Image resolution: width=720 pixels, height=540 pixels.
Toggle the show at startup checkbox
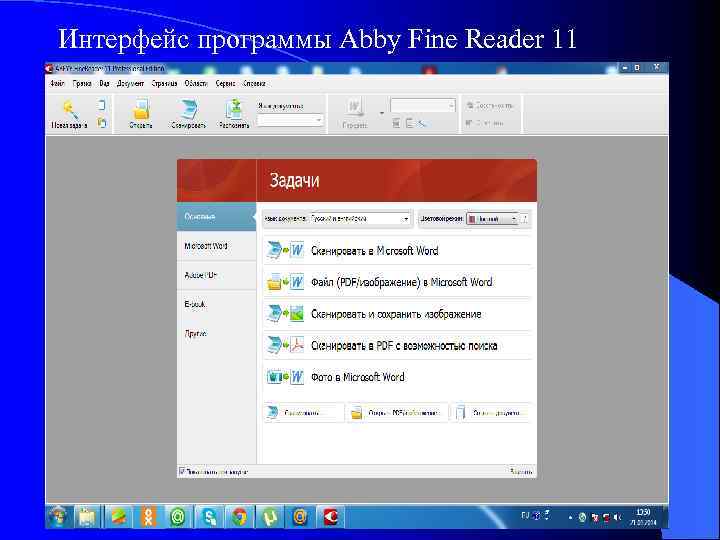182,471
